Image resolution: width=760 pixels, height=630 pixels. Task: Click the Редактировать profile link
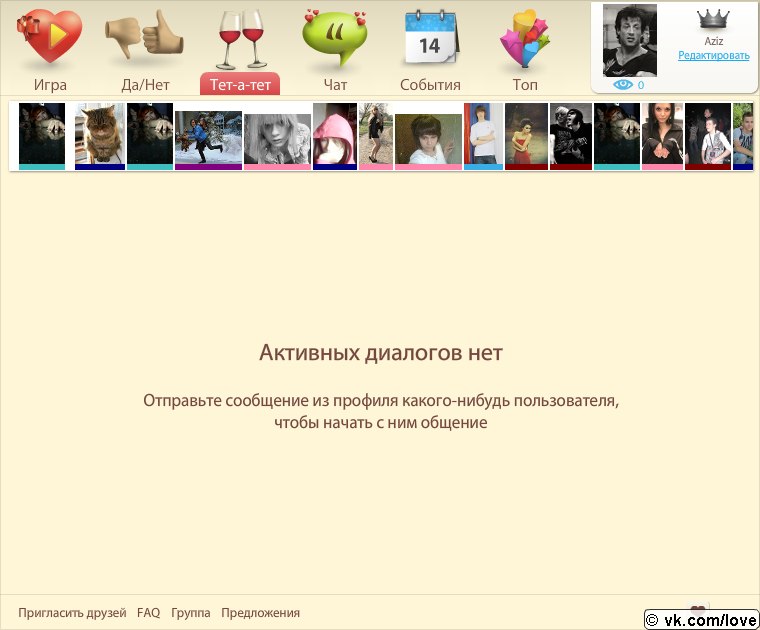(x=713, y=56)
